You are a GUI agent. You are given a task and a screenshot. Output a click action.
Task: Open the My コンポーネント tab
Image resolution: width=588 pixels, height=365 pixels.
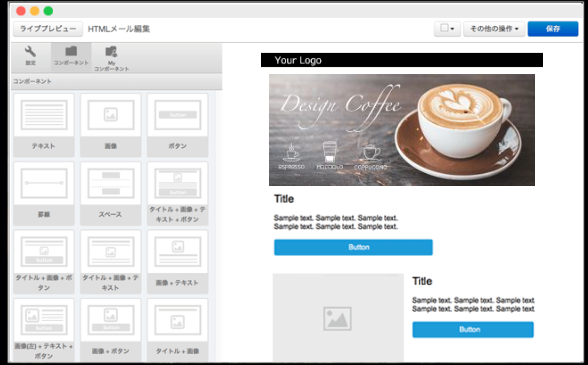coord(111,58)
